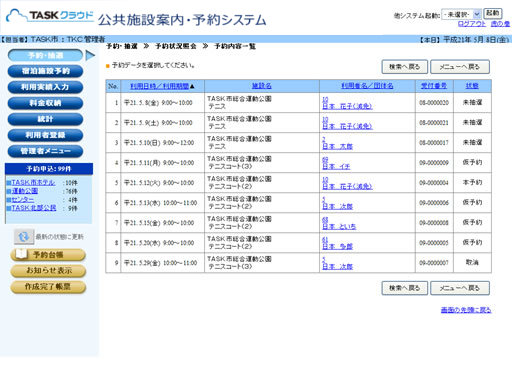Sort by the 利用者名/団体名 column header
This screenshot has height=384, width=512.
click(x=367, y=86)
